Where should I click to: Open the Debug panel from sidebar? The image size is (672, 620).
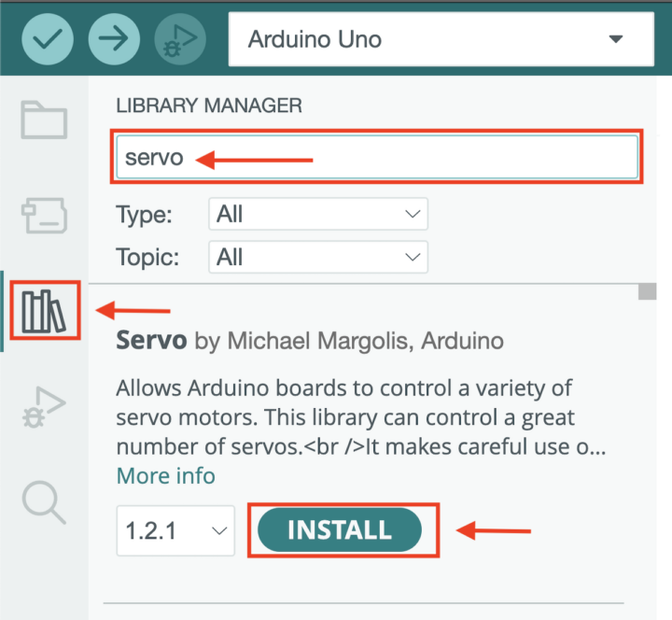[44, 407]
